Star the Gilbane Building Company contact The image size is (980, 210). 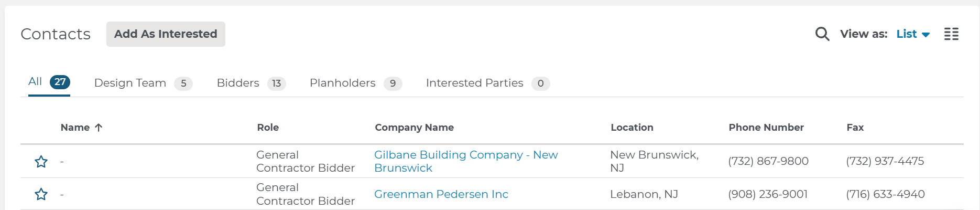point(41,162)
